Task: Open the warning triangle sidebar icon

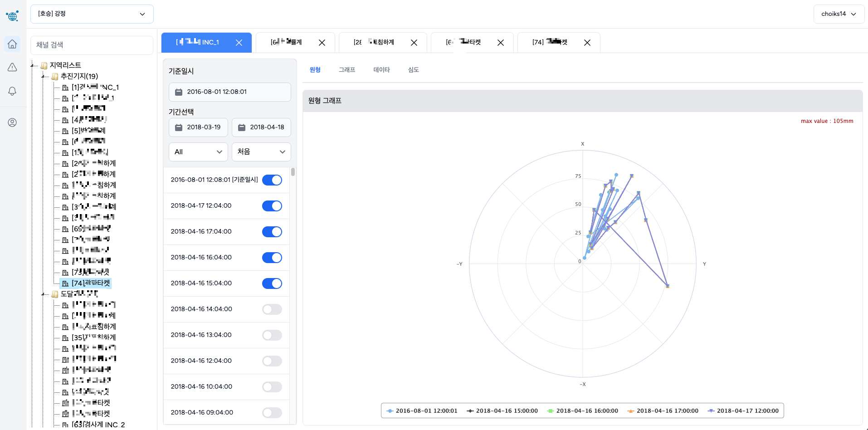Action: 12,67
